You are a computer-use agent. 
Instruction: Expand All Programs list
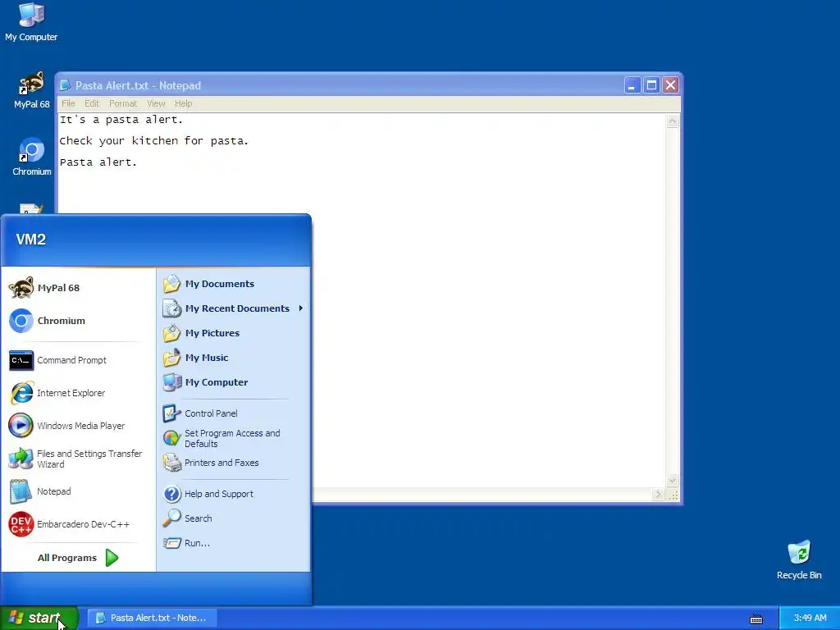pos(78,558)
